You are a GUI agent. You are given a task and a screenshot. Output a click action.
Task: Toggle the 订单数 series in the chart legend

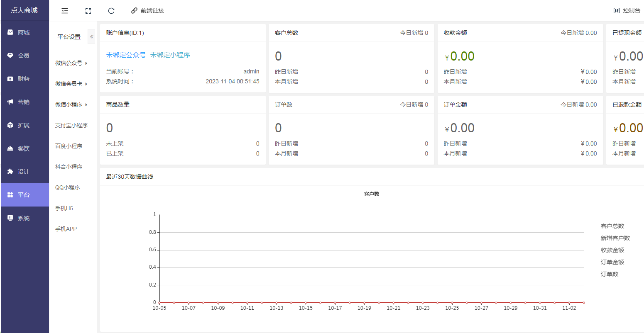(609, 274)
